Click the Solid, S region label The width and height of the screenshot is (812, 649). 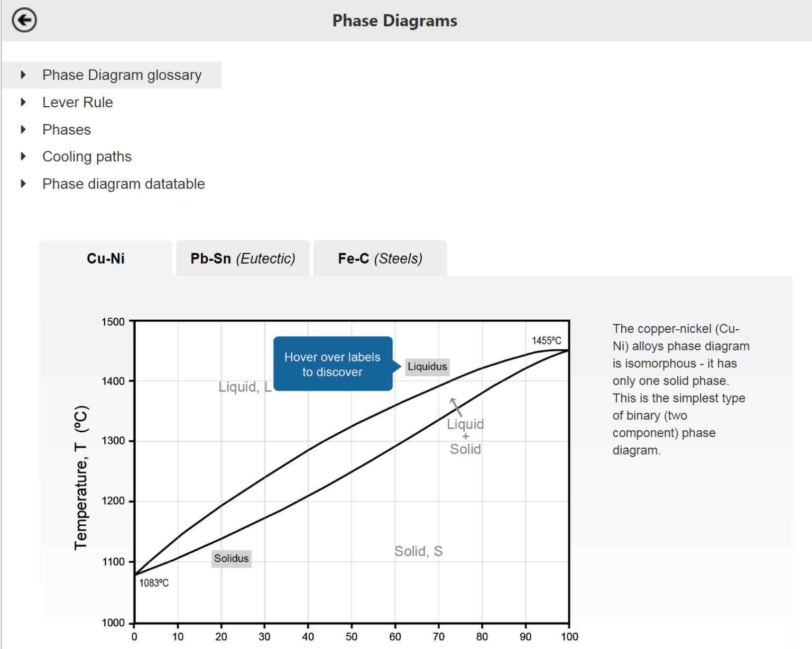tap(418, 551)
